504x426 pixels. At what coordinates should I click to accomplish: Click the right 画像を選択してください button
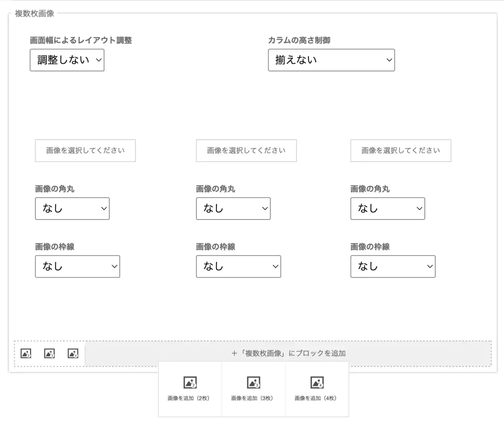tap(400, 151)
